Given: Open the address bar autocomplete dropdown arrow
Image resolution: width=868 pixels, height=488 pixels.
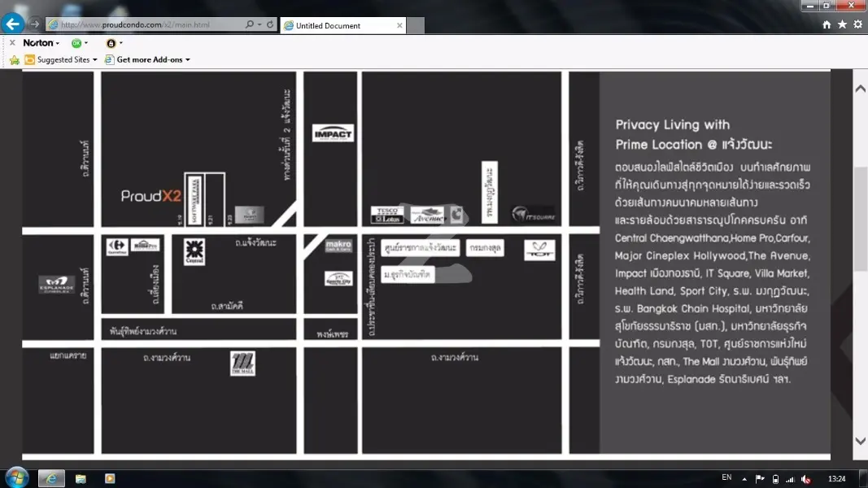Looking at the screenshot, I should [259, 24].
